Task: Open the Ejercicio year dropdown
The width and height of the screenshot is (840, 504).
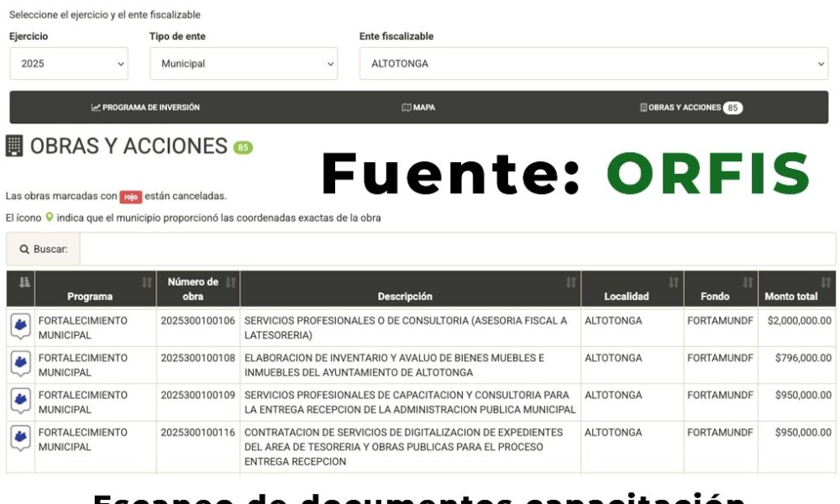Action: pyautogui.click(x=69, y=64)
